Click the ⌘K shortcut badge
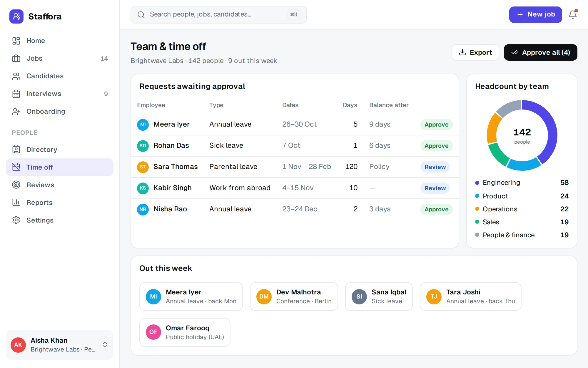This screenshot has height=368, width=588. (294, 14)
